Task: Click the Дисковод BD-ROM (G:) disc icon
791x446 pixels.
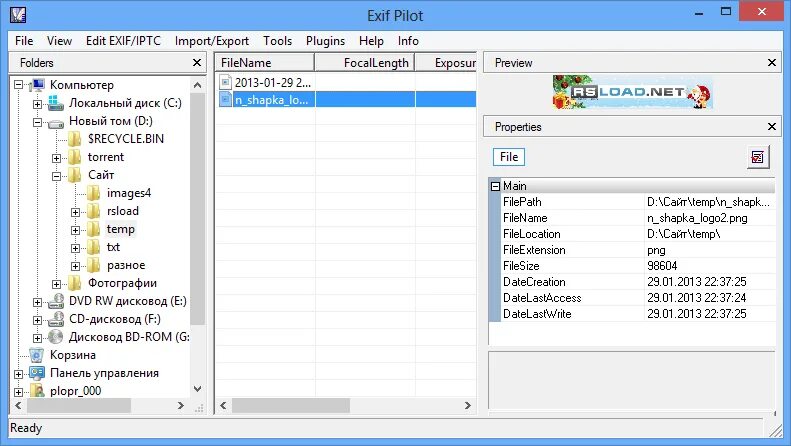Action: [55, 337]
